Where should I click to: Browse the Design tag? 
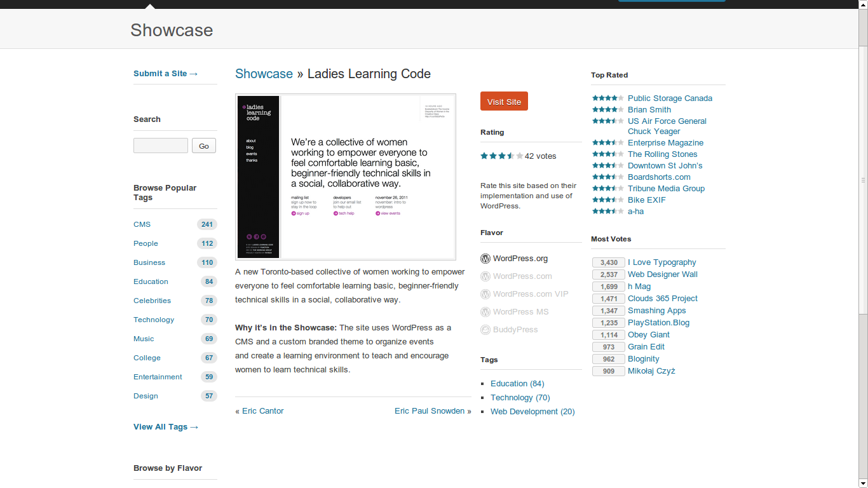point(146,396)
